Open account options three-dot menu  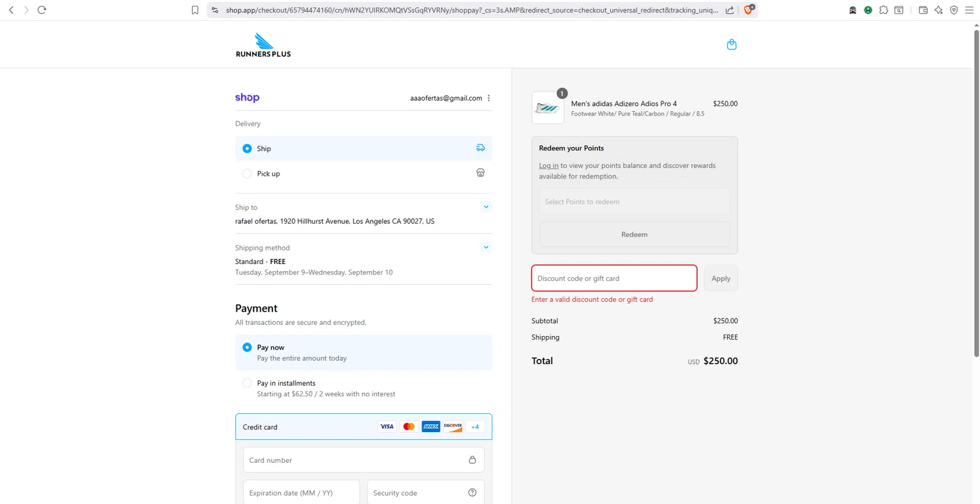tap(489, 98)
